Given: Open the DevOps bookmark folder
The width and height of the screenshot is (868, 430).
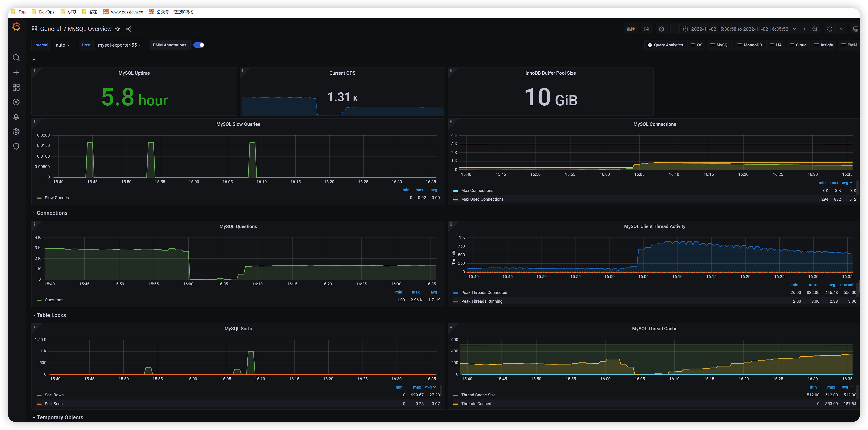Looking at the screenshot, I should point(43,12).
